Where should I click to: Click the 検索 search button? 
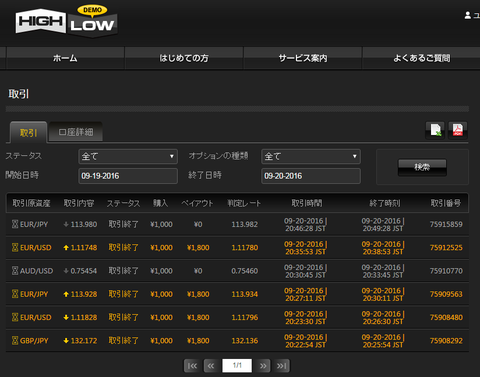[422, 167]
